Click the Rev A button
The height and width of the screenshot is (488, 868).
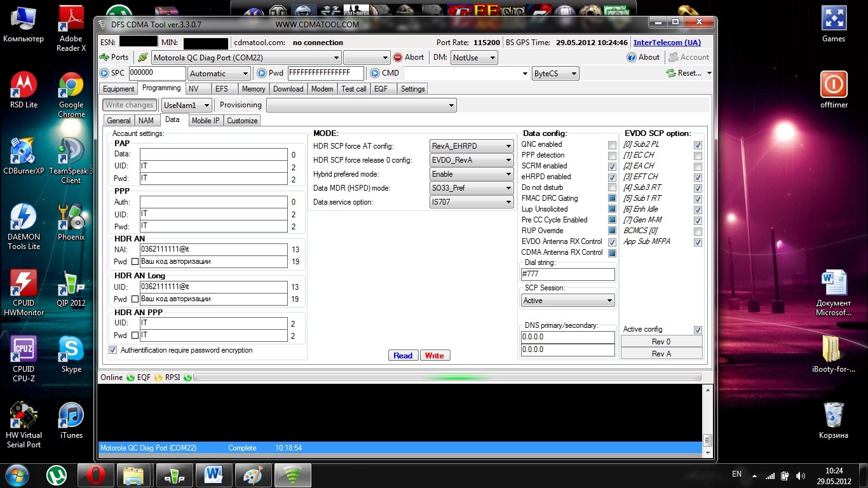tap(661, 354)
